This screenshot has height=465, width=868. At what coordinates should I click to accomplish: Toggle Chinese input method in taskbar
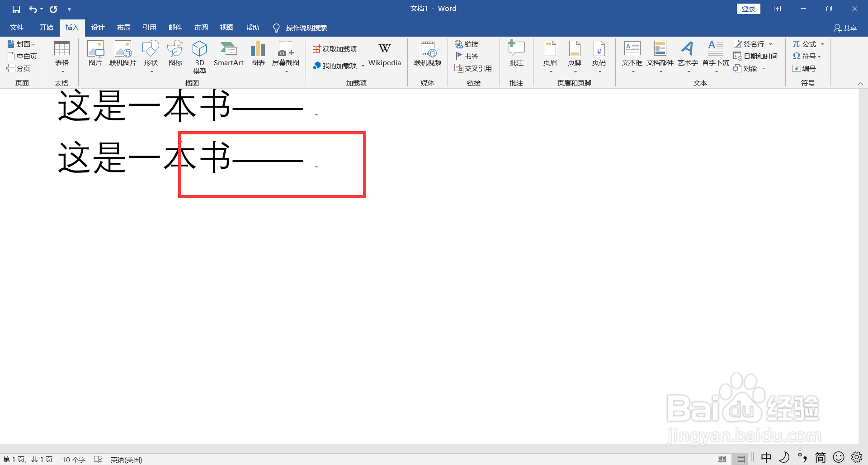coord(765,457)
